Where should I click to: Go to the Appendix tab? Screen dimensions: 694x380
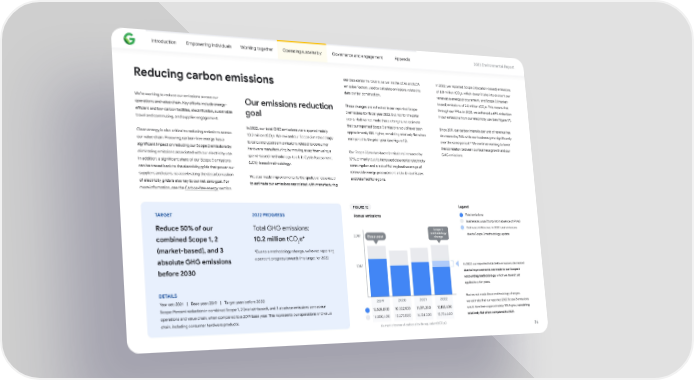coord(402,59)
